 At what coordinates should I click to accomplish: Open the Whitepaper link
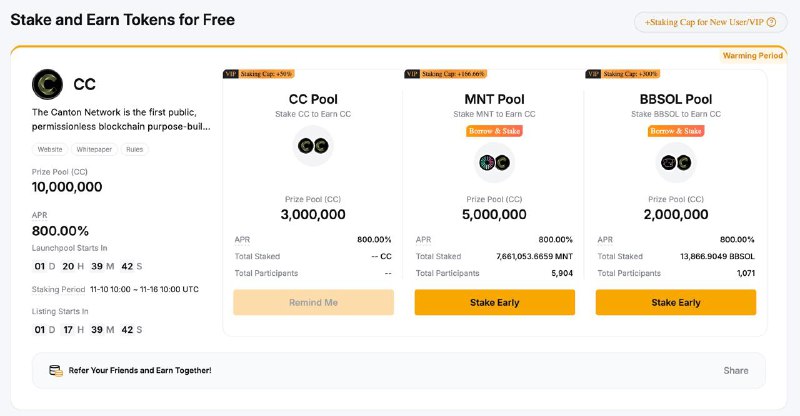94,150
